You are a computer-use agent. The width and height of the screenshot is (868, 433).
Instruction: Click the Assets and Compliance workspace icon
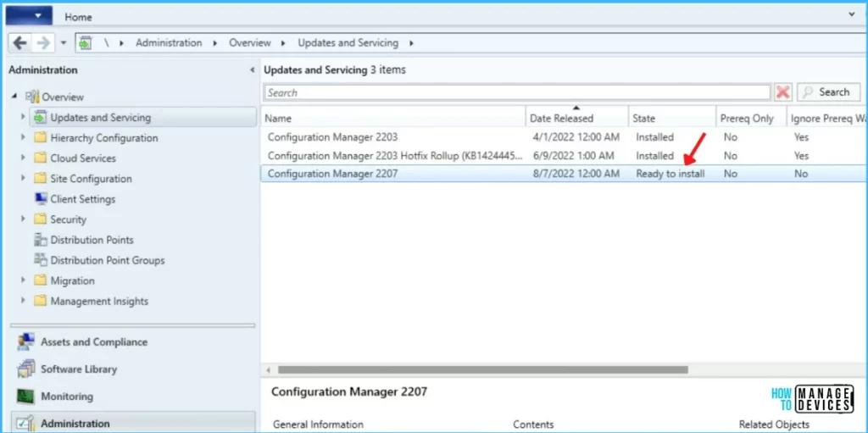click(26, 342)
